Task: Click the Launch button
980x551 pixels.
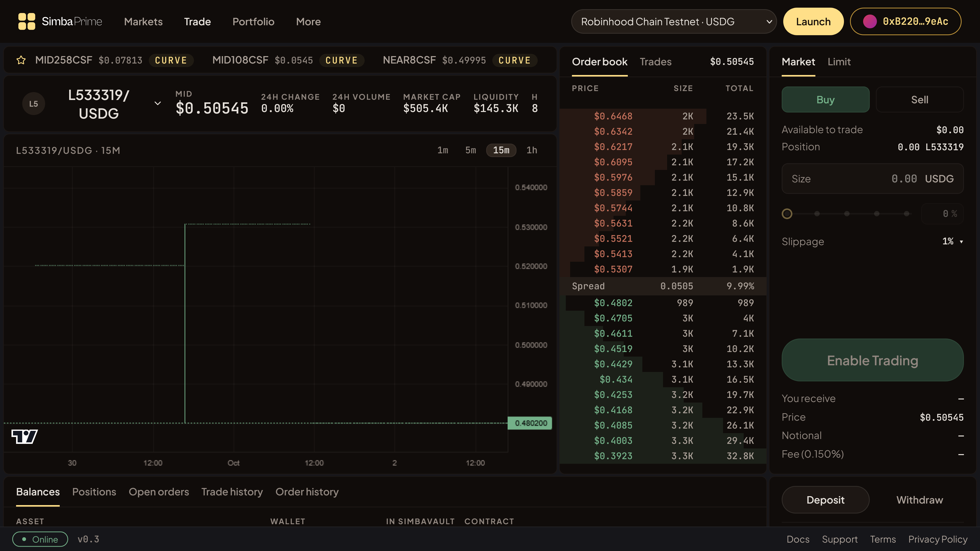Action: pyautogui.click(x=813, y=21)
